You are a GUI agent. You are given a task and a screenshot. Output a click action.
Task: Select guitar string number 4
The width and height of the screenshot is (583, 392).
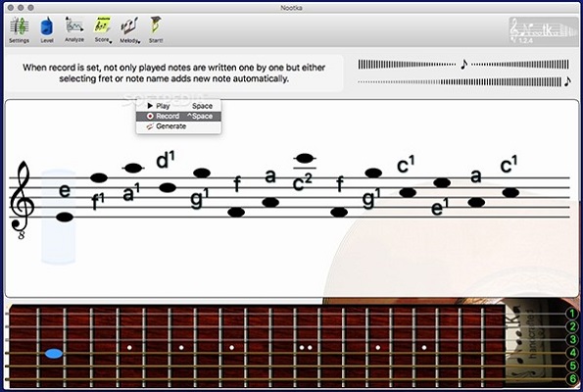click(x=572, y=352)
